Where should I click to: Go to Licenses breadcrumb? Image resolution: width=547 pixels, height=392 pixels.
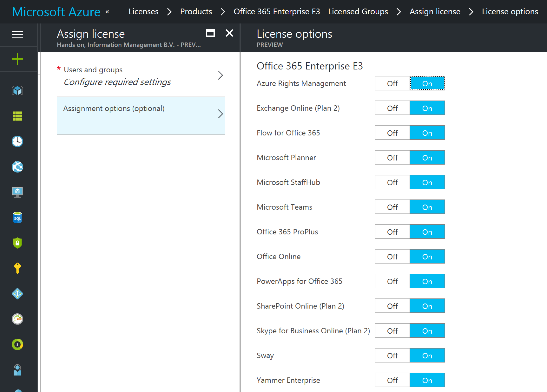(143, 12)
